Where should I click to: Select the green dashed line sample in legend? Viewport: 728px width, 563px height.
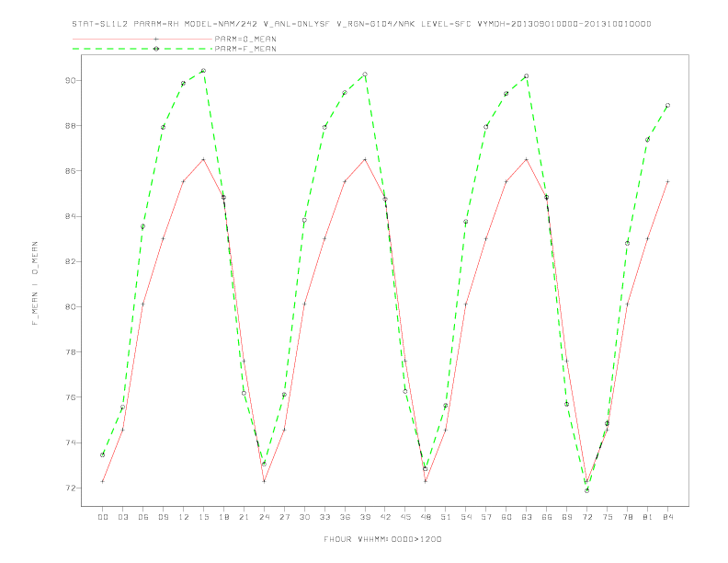tap(142, 49)
